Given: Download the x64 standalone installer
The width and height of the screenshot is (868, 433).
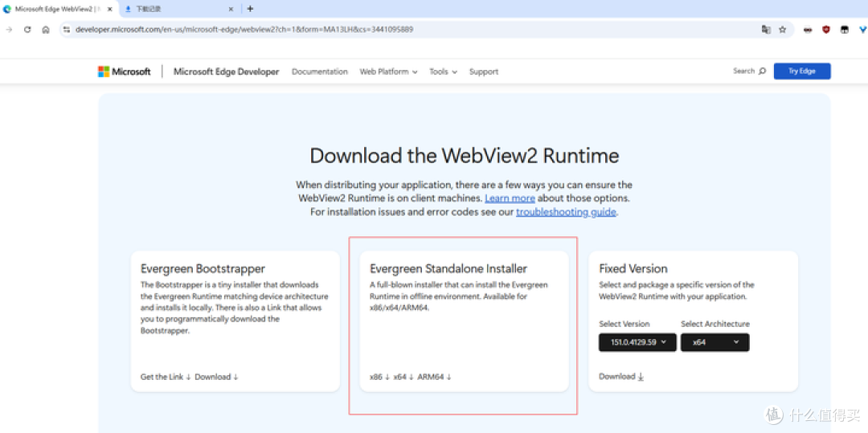Looking at the screenshot, I should pos(404,377).
